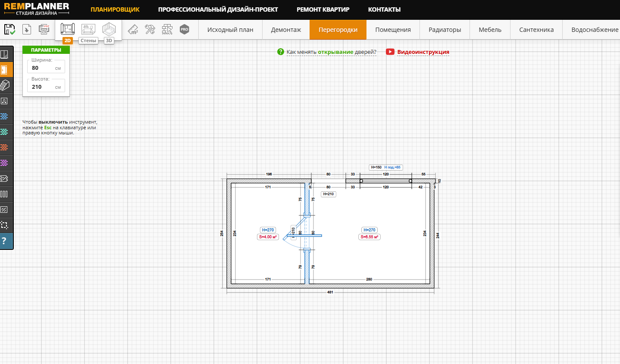Switch to 2D floor plan view
Screen dimensions: 620x364
(68, 32)
